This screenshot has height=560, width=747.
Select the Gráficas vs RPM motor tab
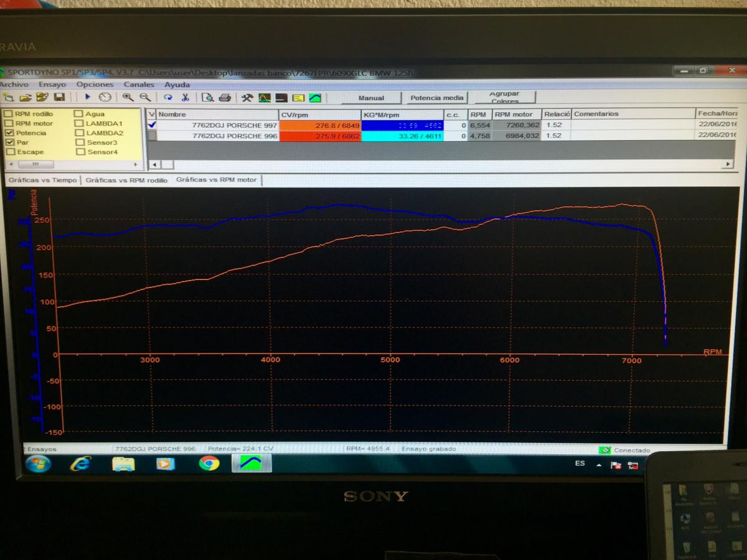(216, 179)
